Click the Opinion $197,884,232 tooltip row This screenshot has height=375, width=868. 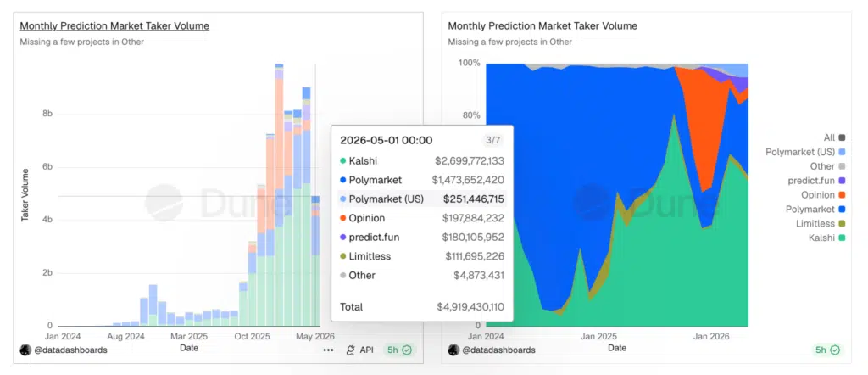click(x=422, y=218)
